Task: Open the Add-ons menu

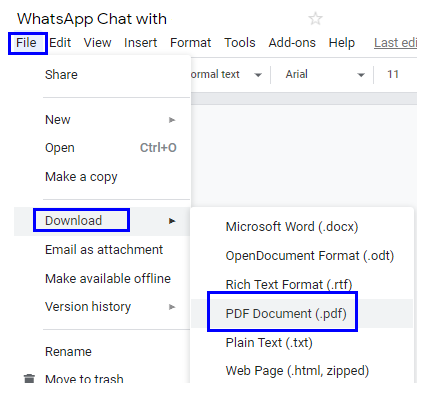Action: tap(292, 43)
